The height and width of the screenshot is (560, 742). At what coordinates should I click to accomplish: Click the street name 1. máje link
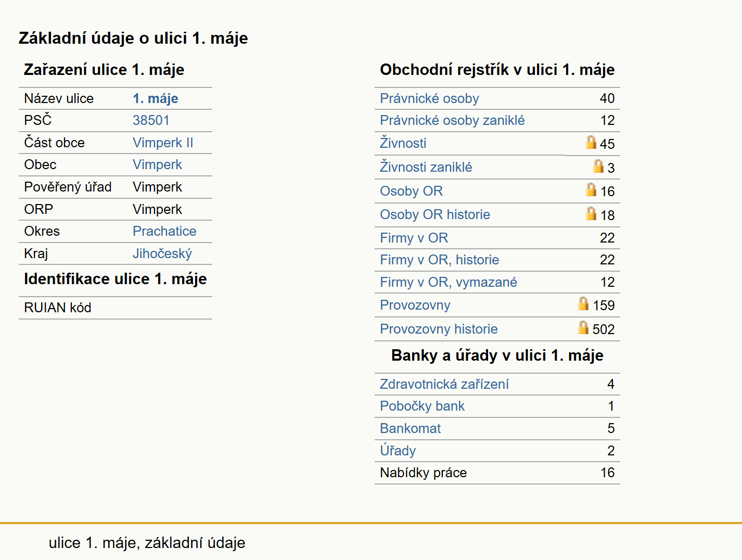pyautogui.click(x=156, y=98)
